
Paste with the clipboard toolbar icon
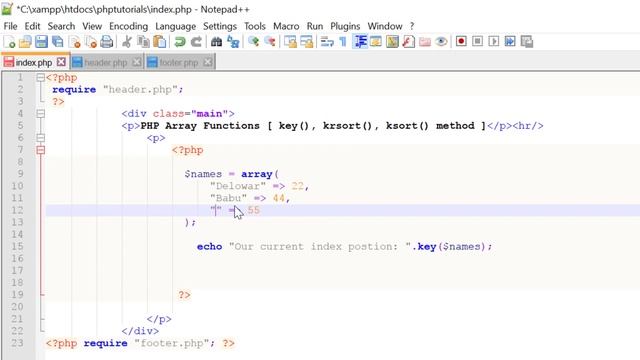160,42
